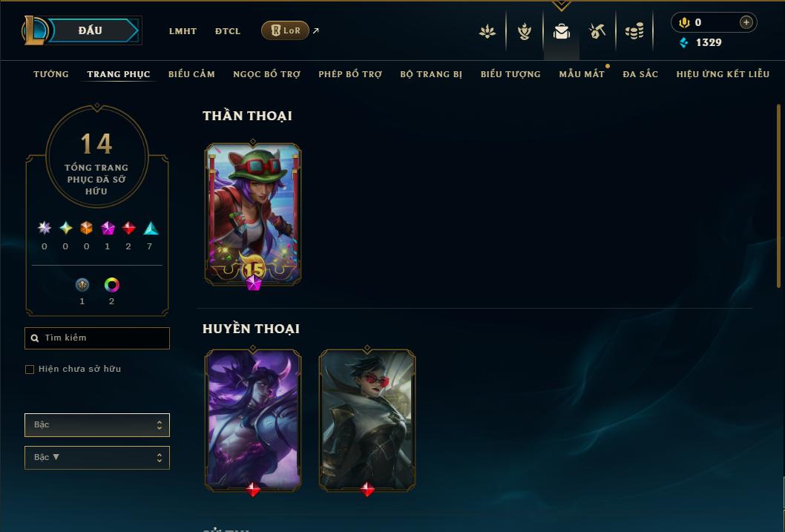This screenshot has height=532, width=785.
Task: Go to the ĐA SẮC tab
Action: coord(640,74)
